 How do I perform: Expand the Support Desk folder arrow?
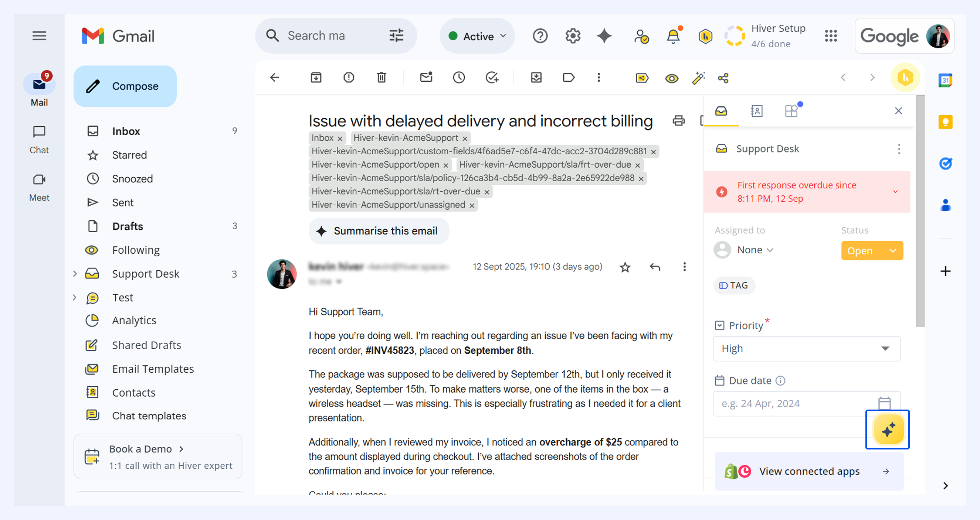click(75, 274)
